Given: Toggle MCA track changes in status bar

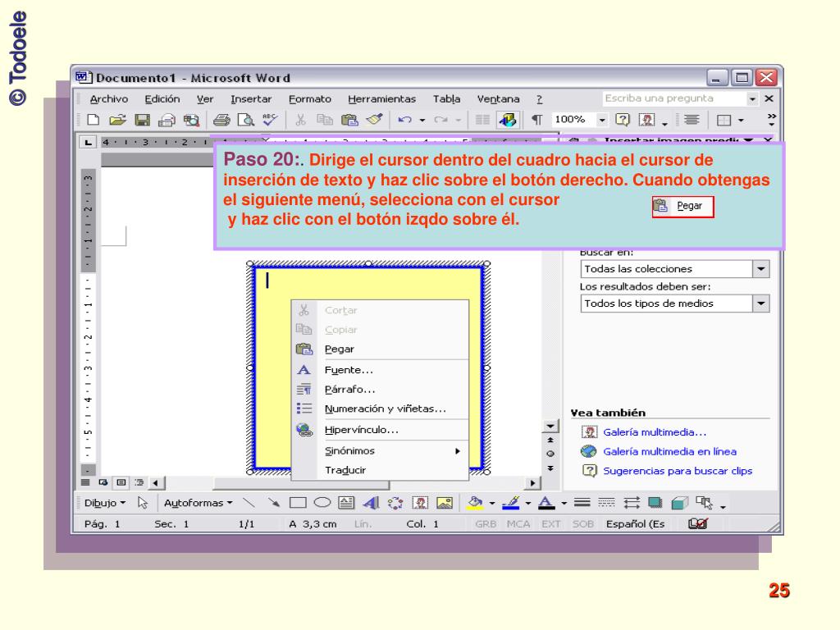Looking at the screenshot, I should coord(518,524).
